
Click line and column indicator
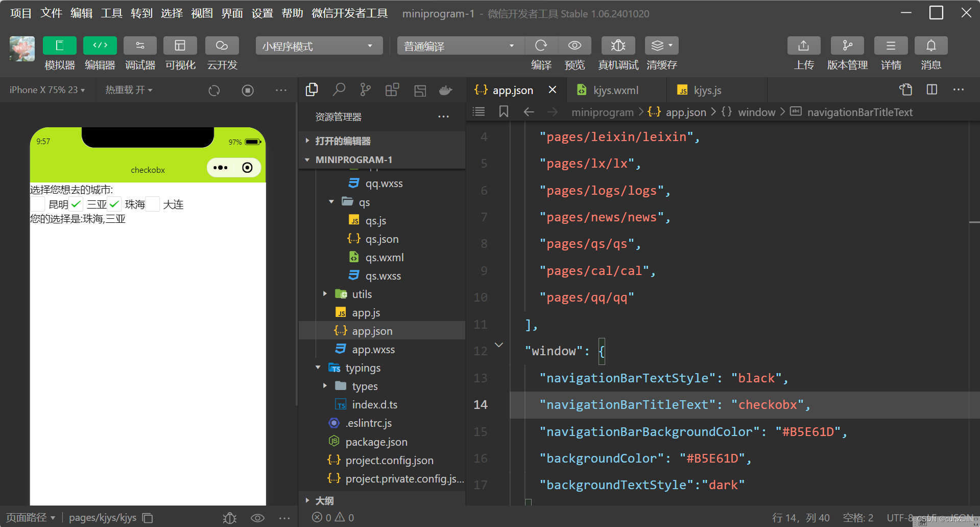pos(801,518)
